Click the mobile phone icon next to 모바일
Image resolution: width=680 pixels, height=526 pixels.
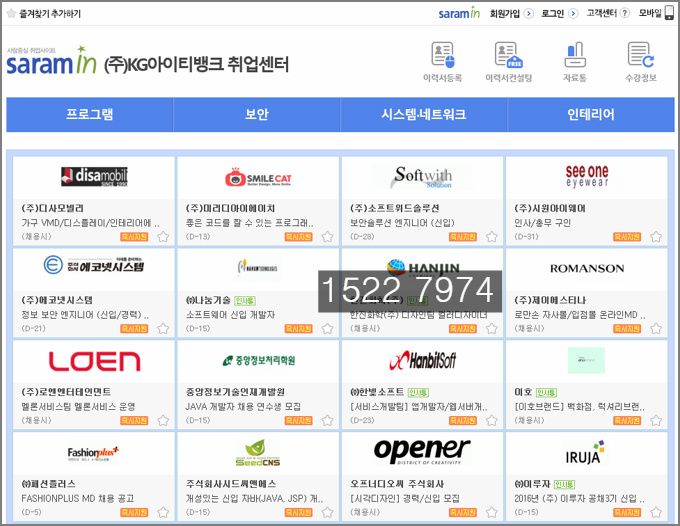coord(670,13)
